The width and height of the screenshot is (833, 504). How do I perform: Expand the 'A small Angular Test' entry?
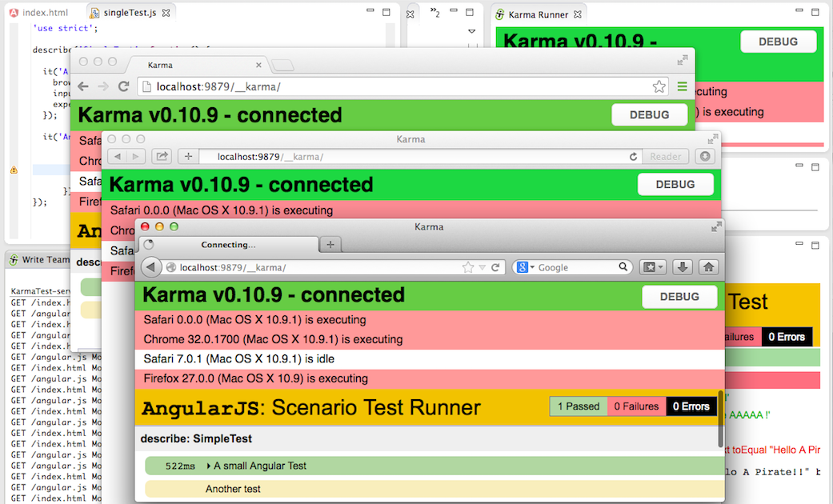point(209,466)
